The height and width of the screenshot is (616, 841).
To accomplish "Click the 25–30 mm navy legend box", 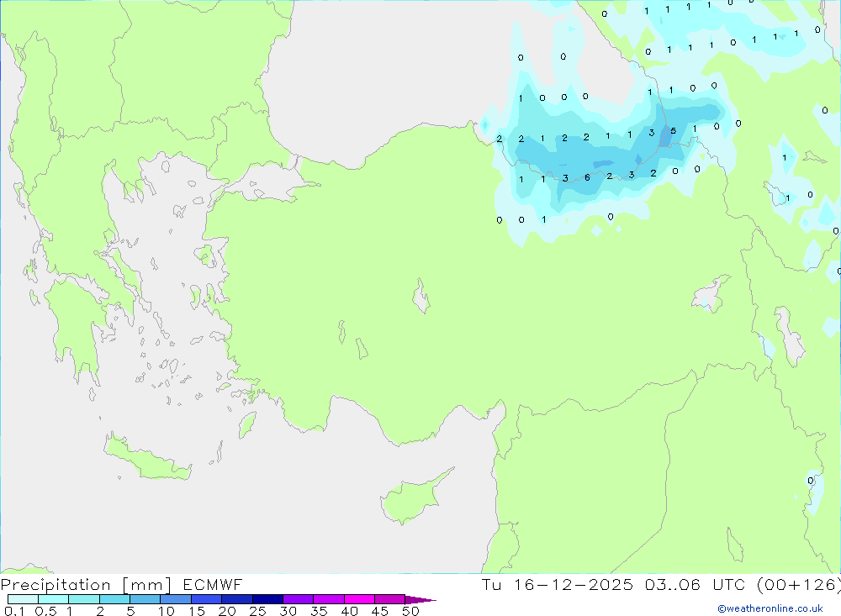I will pyautogui.click(x=267, y=599).
